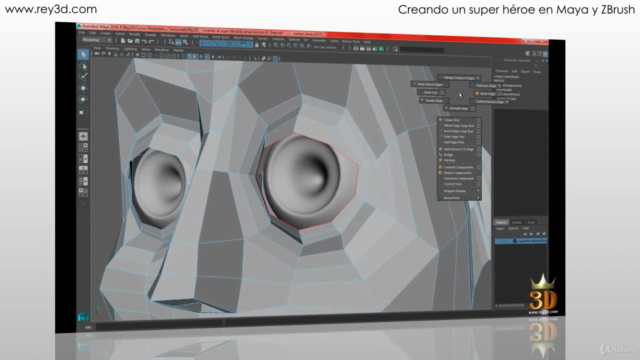Choose the Paint Selection tool

click(83, 77)
